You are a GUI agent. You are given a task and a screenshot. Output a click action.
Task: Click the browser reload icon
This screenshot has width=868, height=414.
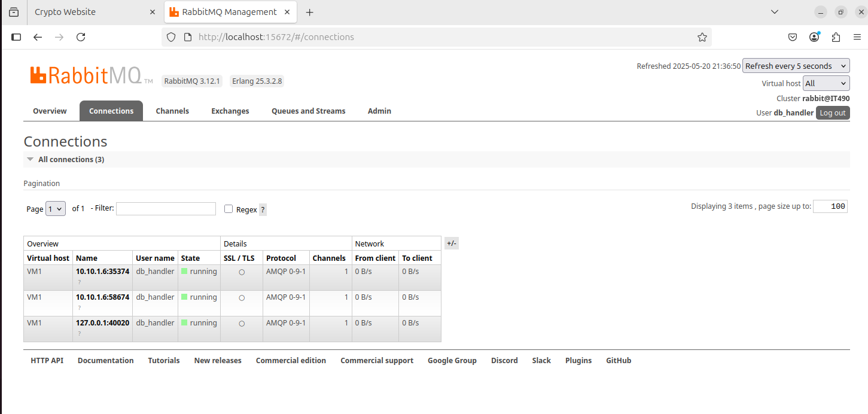(81, 37)
